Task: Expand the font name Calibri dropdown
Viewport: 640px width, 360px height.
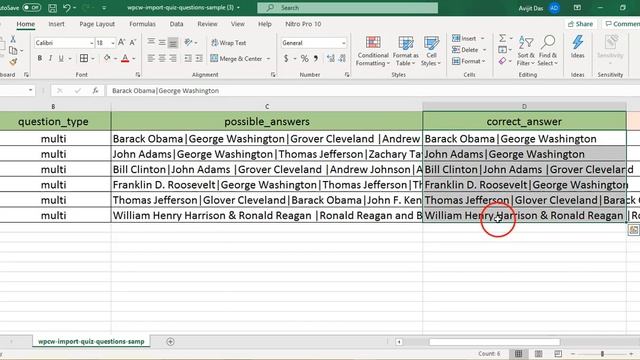Action: coord(91,43)
